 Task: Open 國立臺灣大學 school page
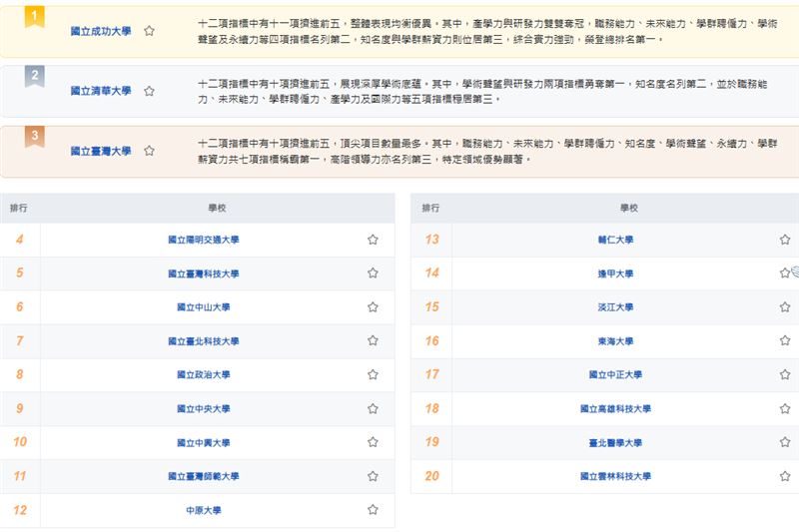point(101,151)
